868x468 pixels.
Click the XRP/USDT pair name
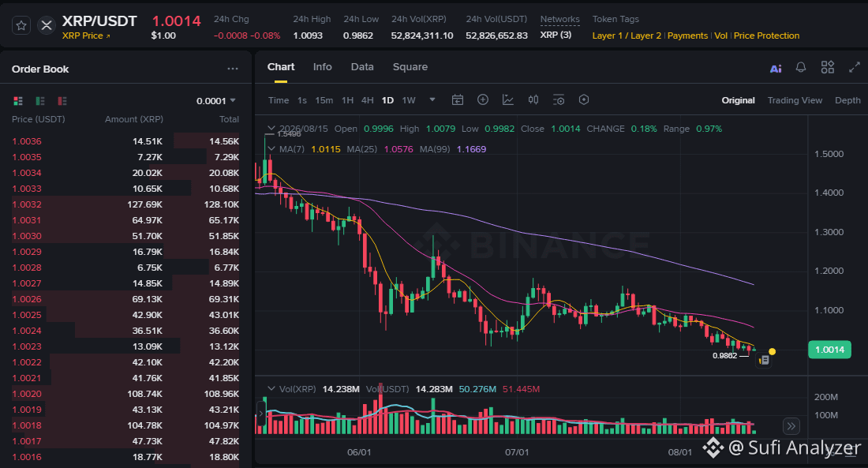[x=99, y=21]
